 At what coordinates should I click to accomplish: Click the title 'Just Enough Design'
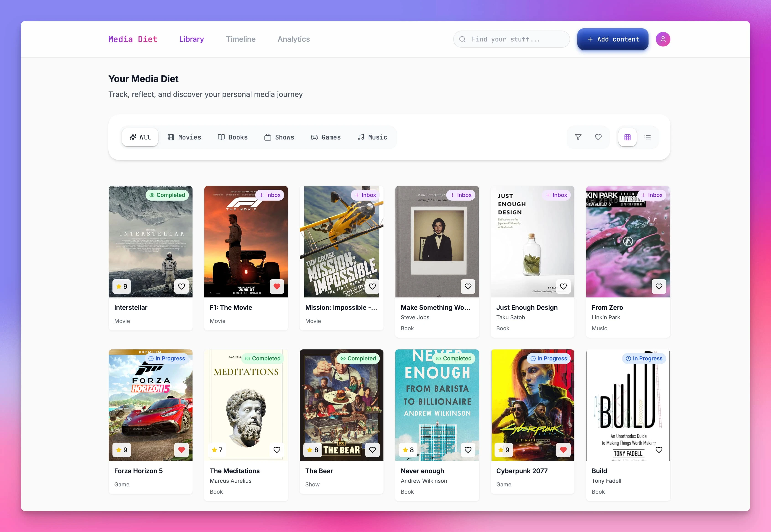point(526,307)
